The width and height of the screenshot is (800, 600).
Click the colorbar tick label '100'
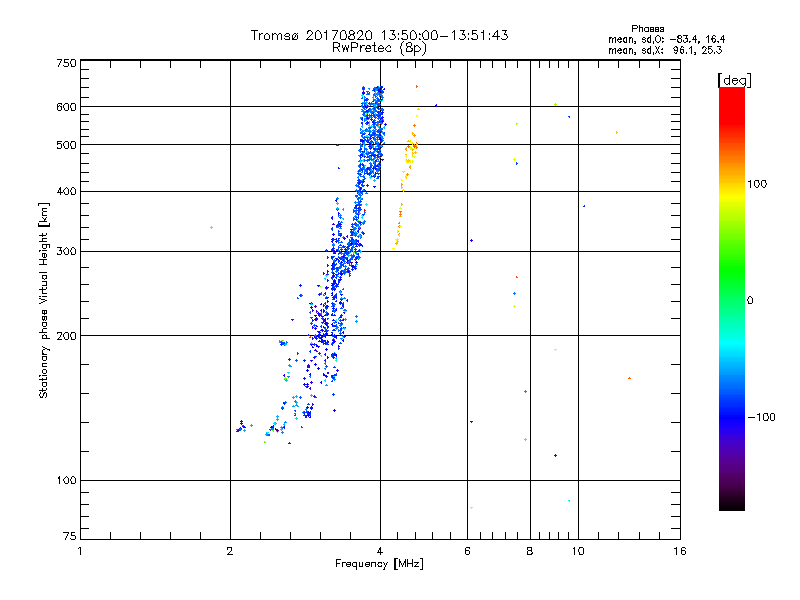pos(757,184)
